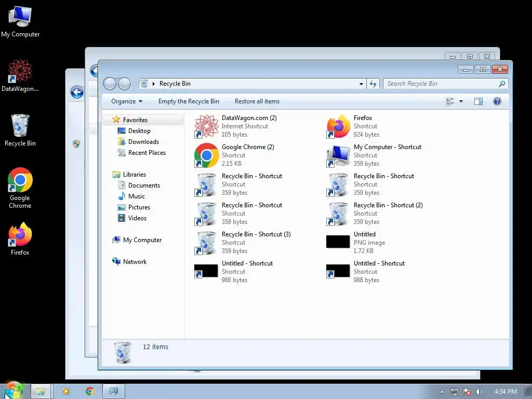The width and height of the screenshot is (532, 399).
Task: Click the Recycle Bin breadcrumb in address bar
Action: 175,84
